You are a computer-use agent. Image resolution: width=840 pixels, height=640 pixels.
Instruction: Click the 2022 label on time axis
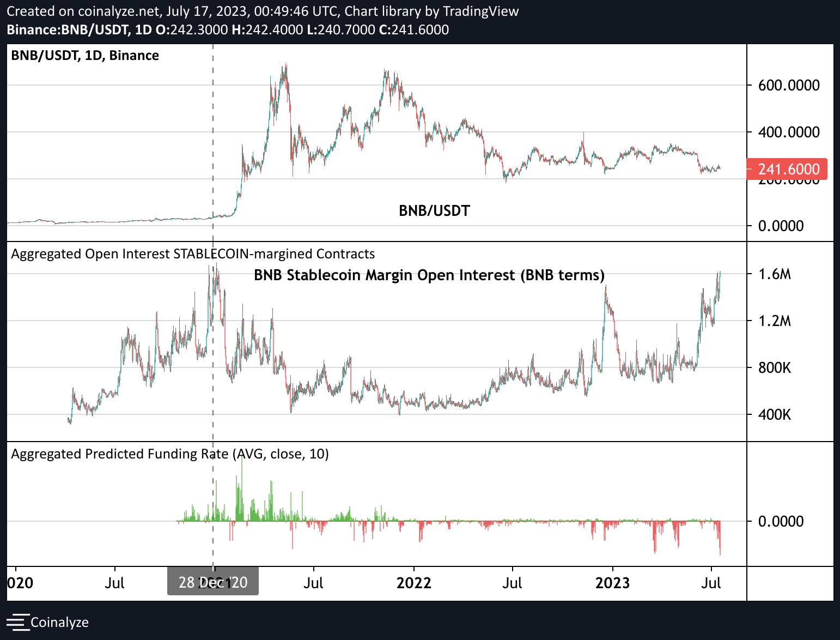pyautogui.click(x=413, y=583)
